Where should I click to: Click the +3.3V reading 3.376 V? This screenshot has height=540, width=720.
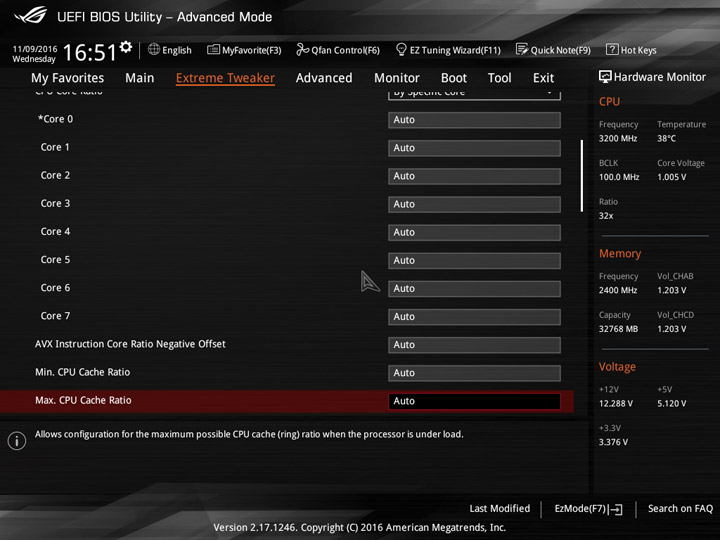click(613, 442)
